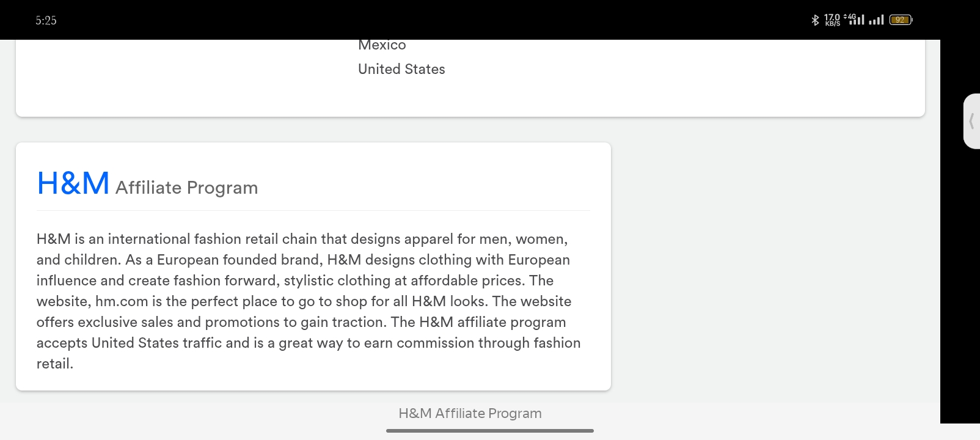Select United States in the country list
Screen dimensions: 980x440
(401, 69)
